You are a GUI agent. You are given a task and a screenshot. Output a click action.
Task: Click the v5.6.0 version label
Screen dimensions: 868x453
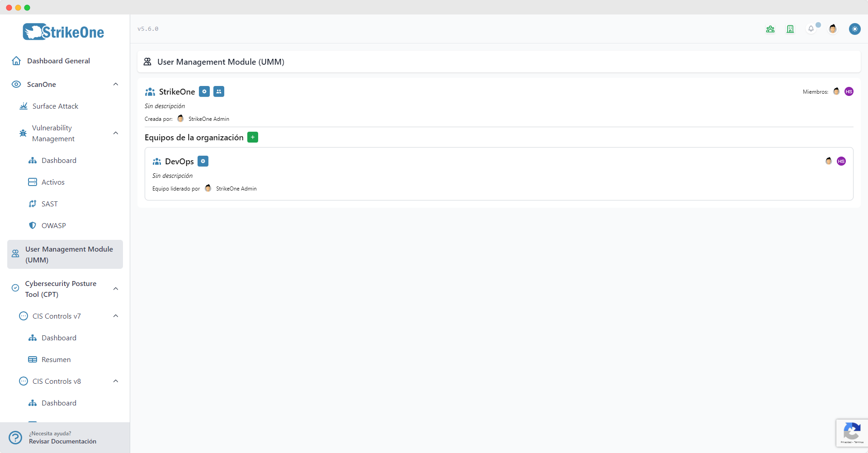pos(148,29)
